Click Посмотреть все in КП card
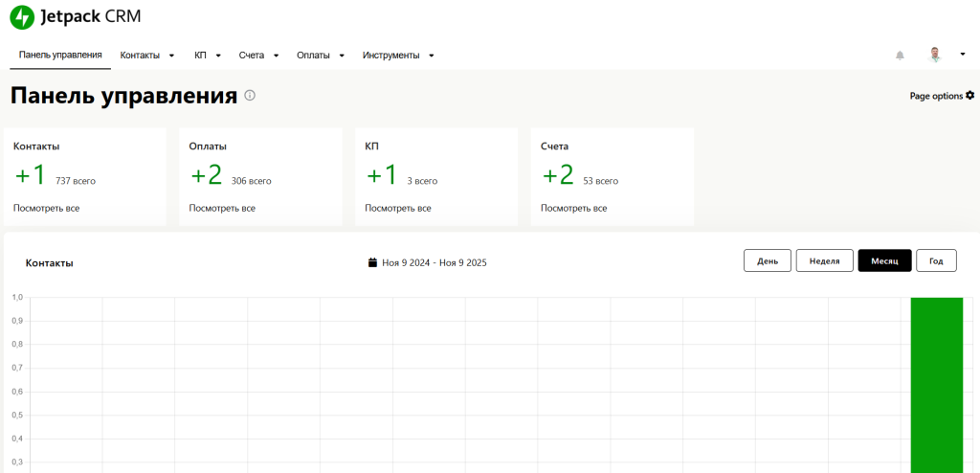980x473 pixels. (x=398, y=209)
